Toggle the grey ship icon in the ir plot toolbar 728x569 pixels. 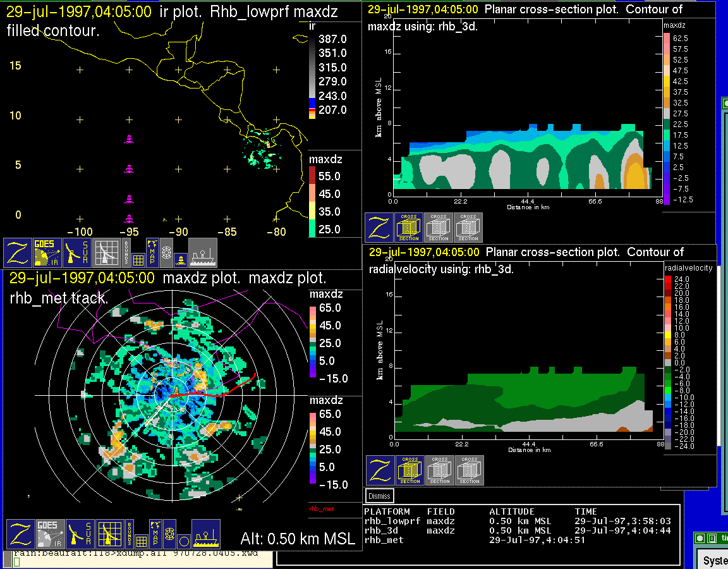coord(203,253)
